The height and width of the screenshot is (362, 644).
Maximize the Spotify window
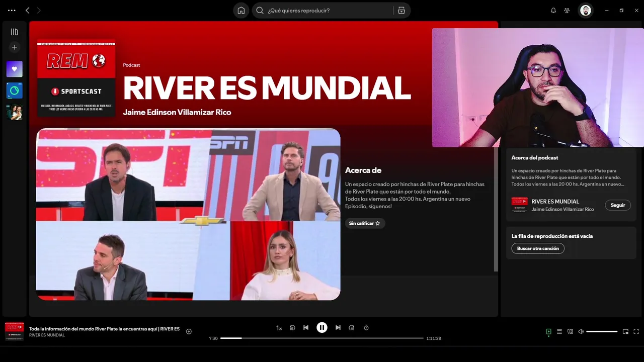[x=621, y=10]
